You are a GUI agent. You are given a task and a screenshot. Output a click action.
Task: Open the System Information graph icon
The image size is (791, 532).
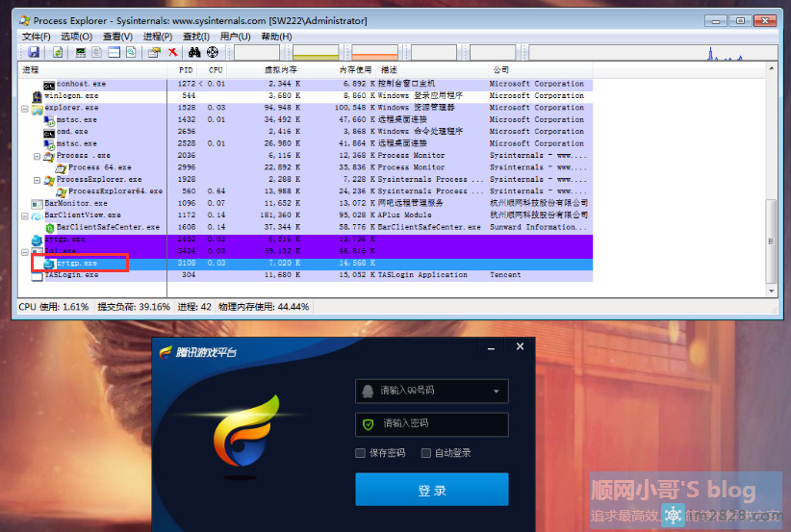pyautogui.click(x=80, y=52)
